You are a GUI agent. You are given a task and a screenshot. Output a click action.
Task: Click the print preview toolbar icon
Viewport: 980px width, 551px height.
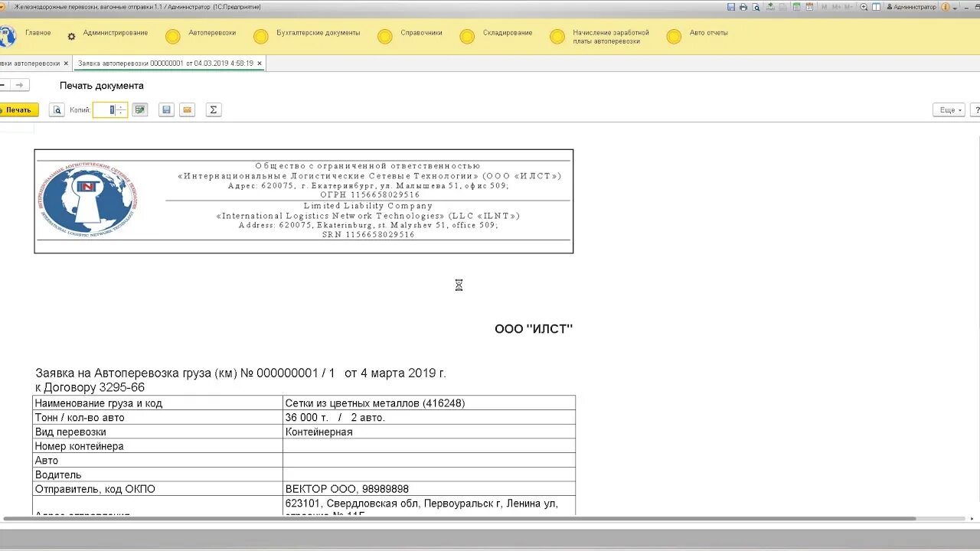pyautogui.click(x=57, y=110)
